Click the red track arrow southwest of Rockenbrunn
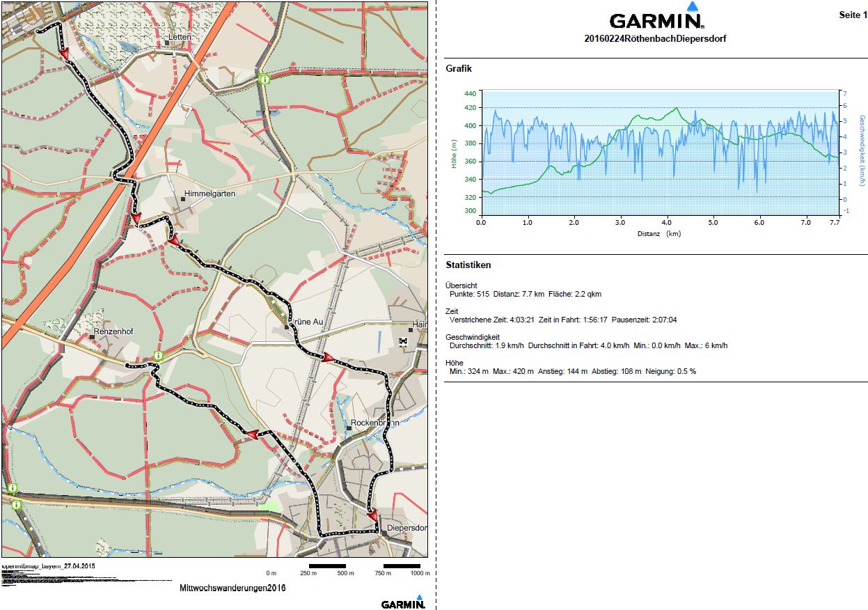The width and height of the screenshot is (868, 610). pyautogui.click(x=252, y=435)
